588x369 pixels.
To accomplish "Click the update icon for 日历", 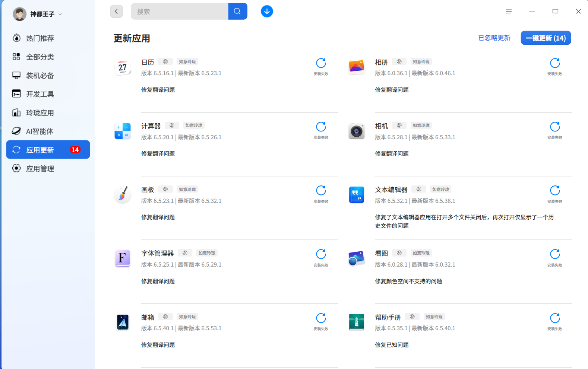I will (321, 63).
